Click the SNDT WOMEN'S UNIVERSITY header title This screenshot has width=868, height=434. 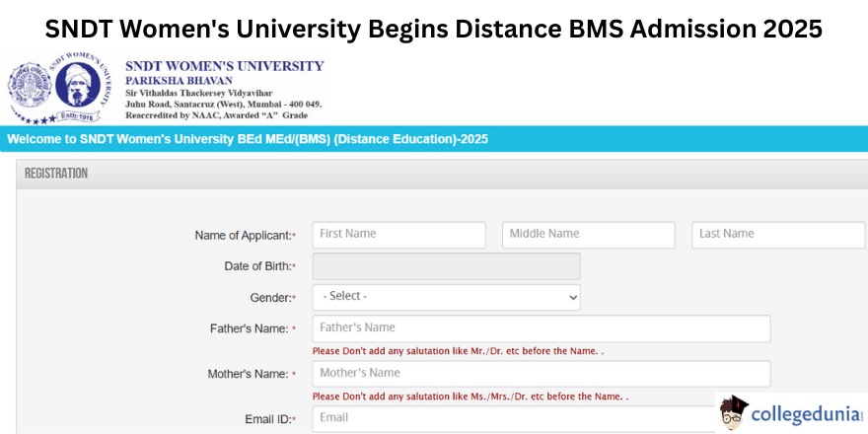pyautogui.click(x=224, y=66)
